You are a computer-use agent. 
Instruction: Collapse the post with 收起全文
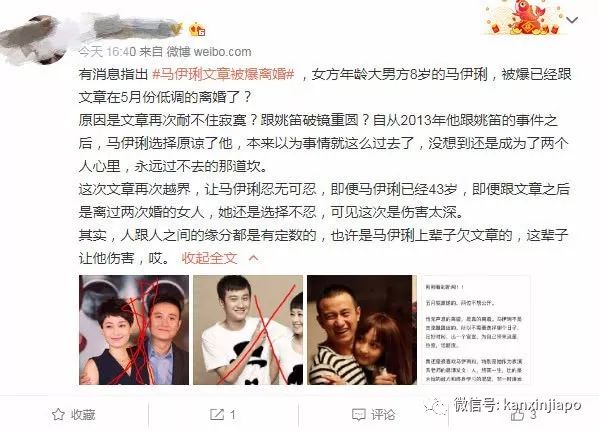(x=209, y=258)
